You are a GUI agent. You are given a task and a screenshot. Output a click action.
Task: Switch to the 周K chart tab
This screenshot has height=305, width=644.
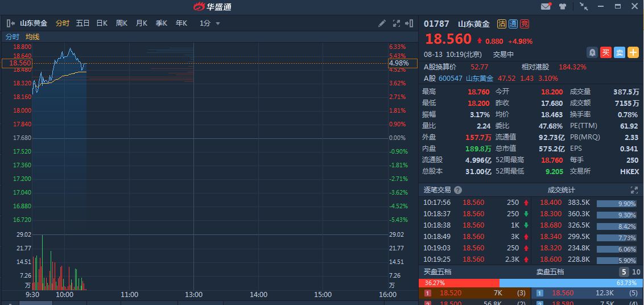point(122,23)
